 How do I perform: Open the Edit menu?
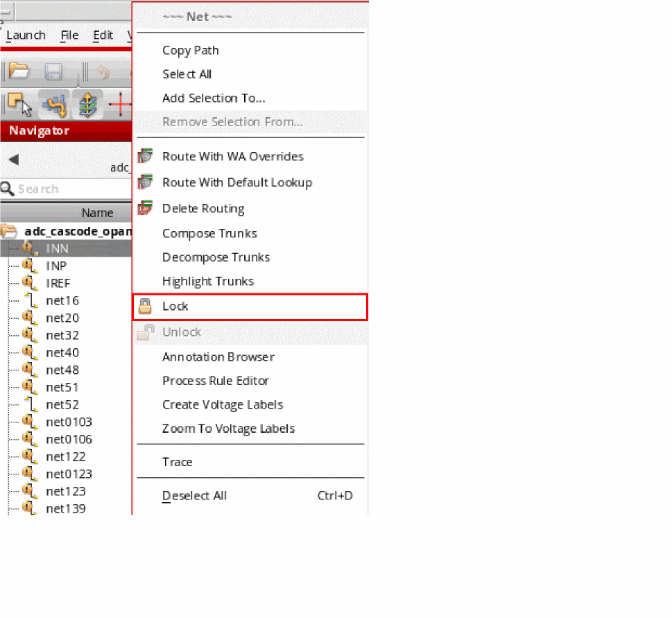click(103, 35)
